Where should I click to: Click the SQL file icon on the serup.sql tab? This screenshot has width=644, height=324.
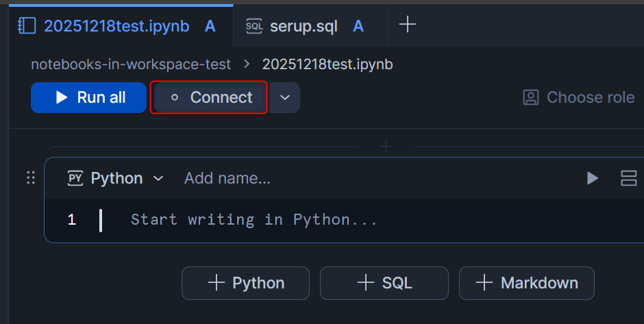(254, 26)
